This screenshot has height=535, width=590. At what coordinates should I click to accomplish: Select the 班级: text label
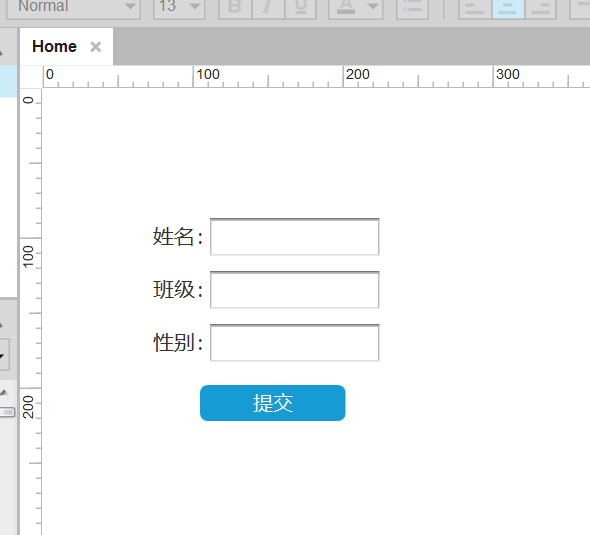[x=178, y=290]
